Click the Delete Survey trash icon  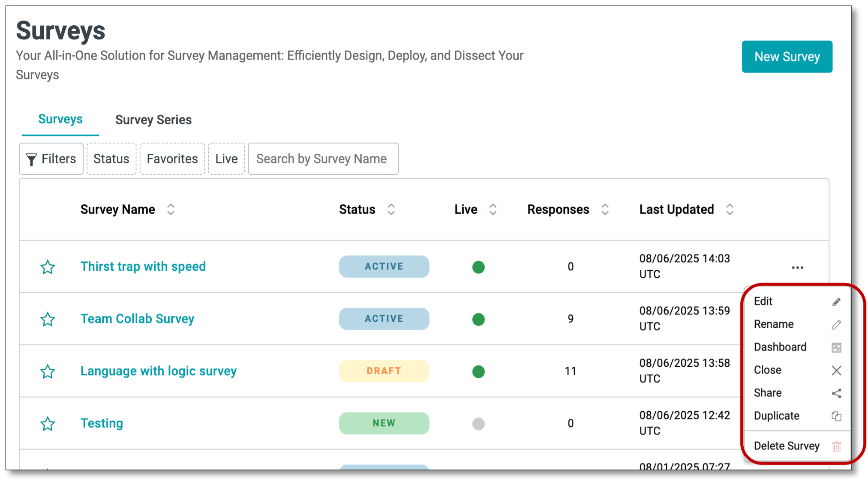point(835,446)
